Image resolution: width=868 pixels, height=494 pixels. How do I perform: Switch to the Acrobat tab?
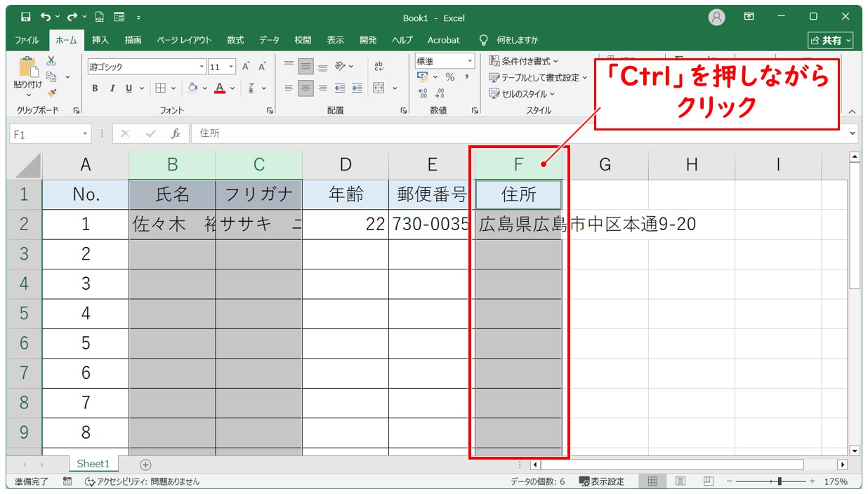pos(444,40)
